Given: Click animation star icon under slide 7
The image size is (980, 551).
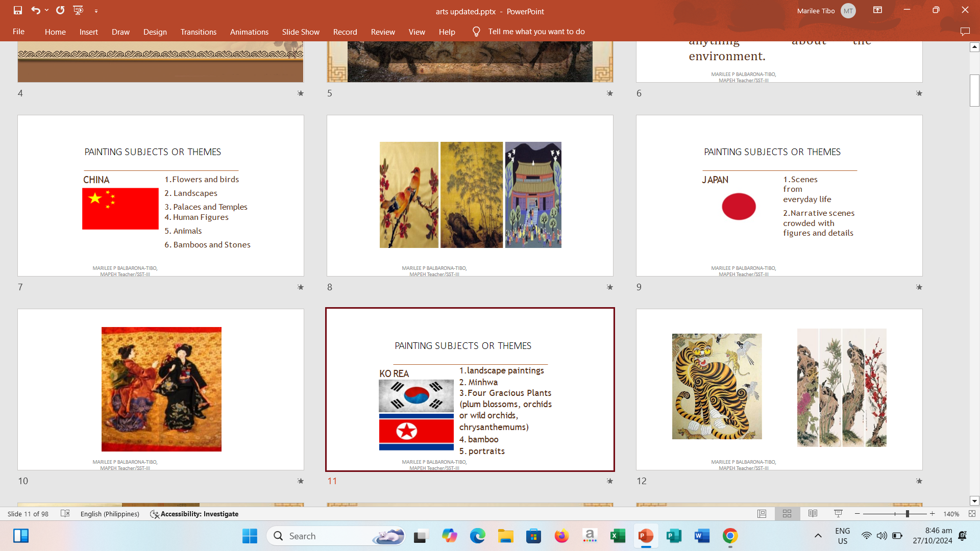Looking at the screenshot, I should [301, 287].
